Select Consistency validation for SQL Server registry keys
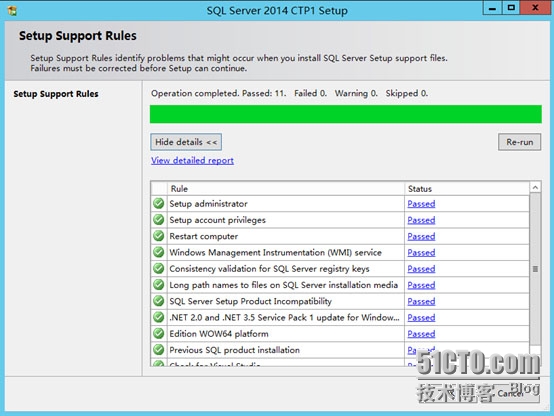This screenshot has height=416, width=554. 270,269
